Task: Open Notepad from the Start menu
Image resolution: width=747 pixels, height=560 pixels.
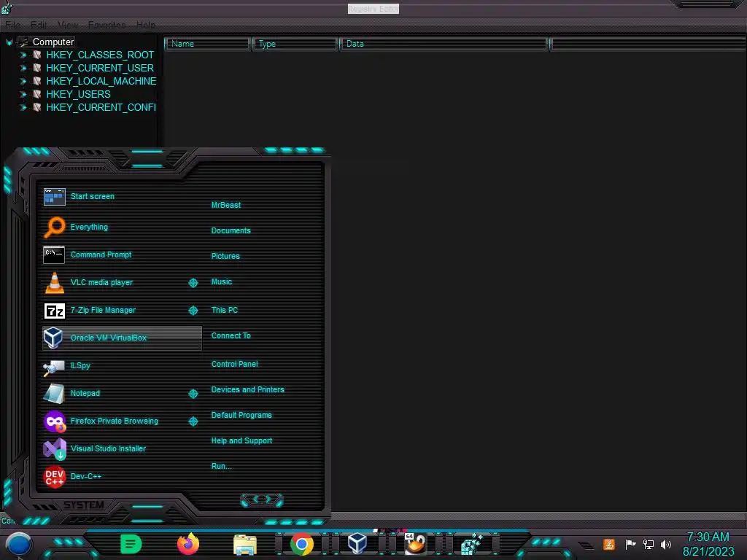Action: coord(85,393)
